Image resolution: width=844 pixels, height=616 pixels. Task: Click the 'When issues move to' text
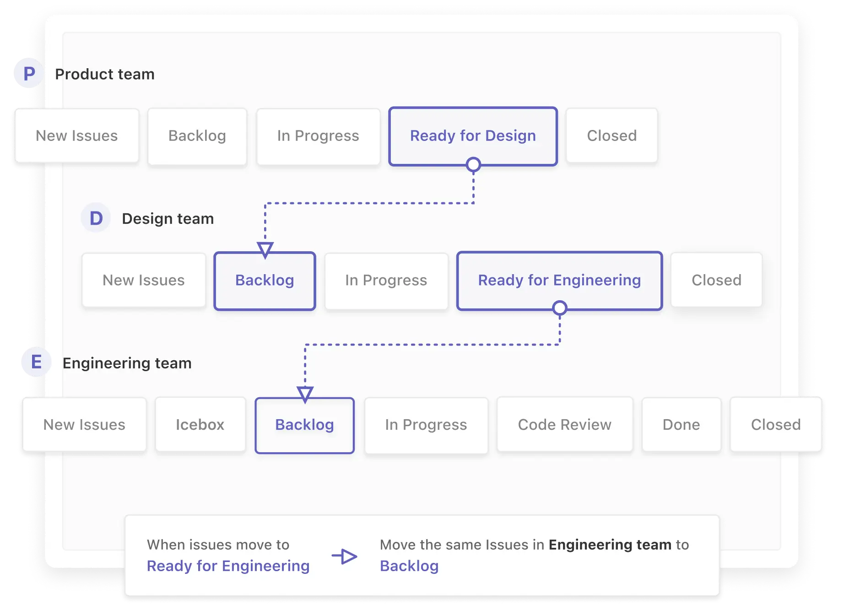tap(218, 545)
